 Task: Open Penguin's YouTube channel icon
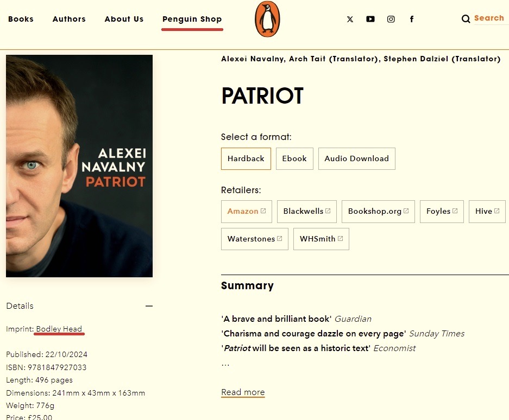coord(370,19)
